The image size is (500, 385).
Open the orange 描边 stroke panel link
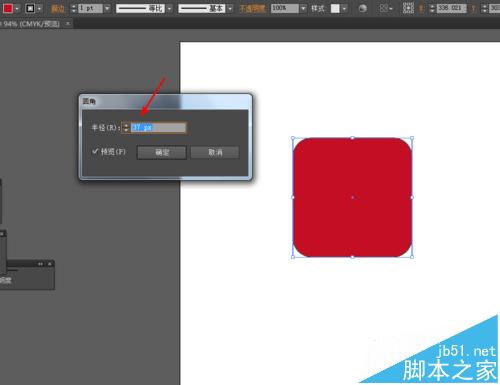58,9
